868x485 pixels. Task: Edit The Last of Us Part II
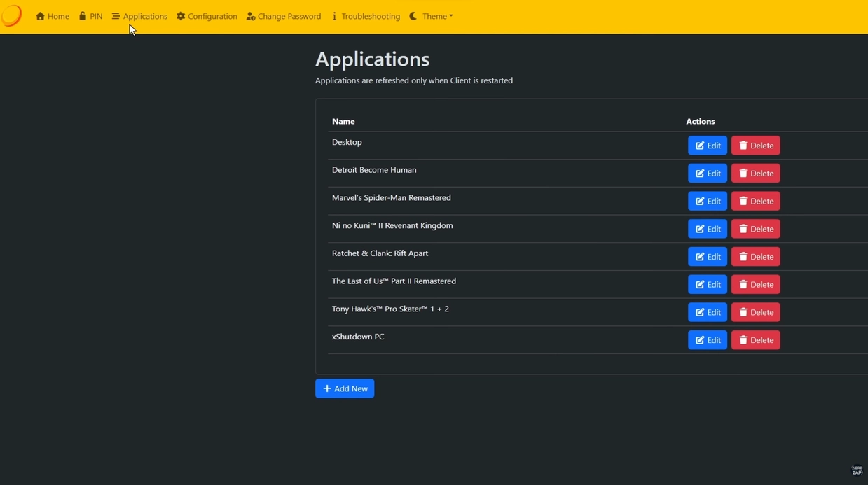708,285
